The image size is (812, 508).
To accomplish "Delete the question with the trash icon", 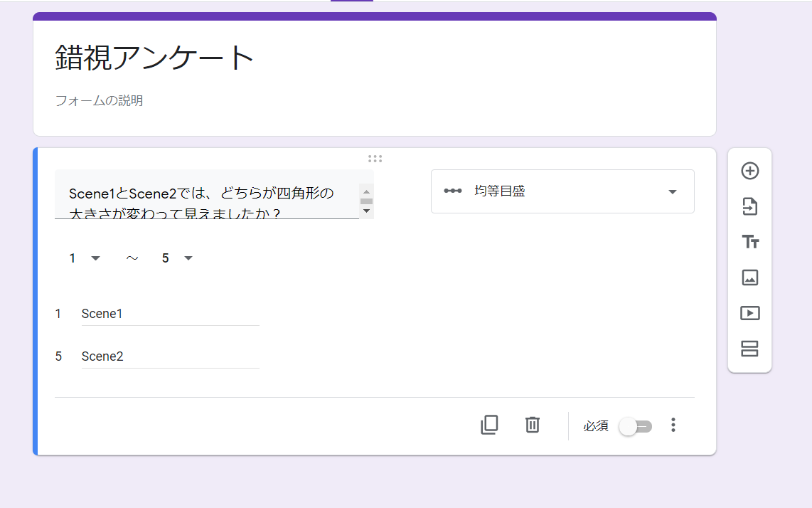I will (x=532, y=425).
